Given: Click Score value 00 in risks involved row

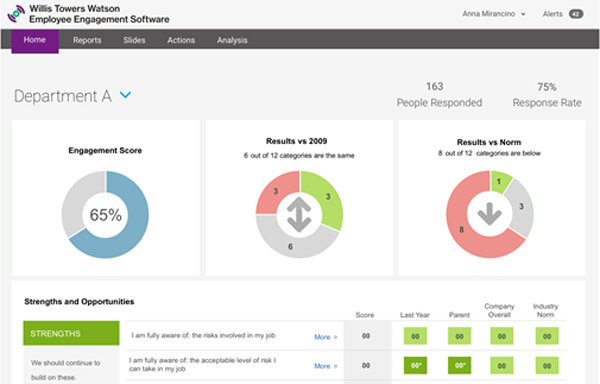Looking at the screenshot, I should [x=366, y=336].
